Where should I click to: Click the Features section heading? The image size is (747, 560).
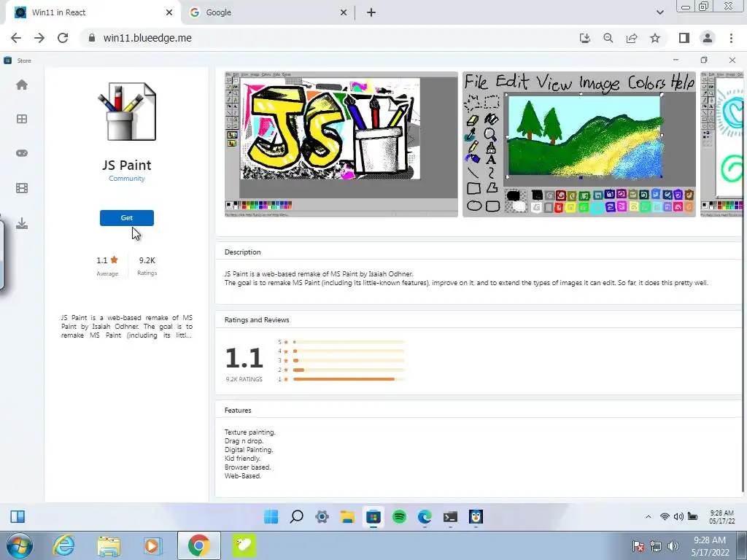pos(238,411)
